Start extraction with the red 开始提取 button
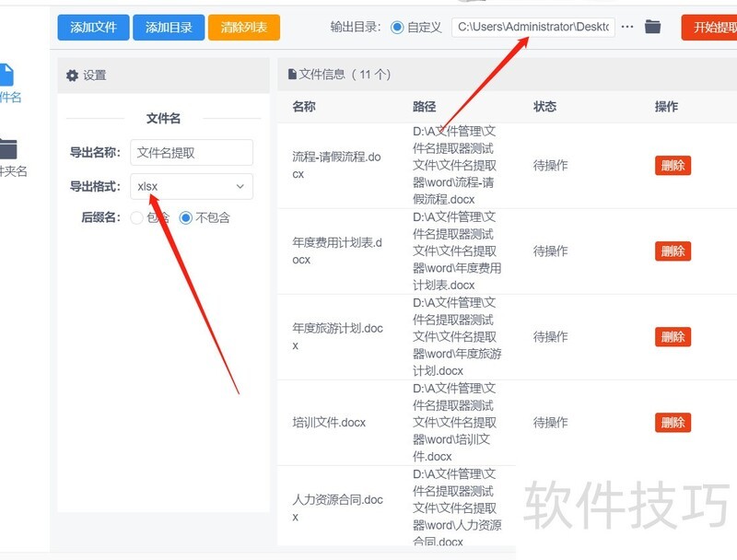The width and height of the screenshot is (737, 560). point(709,28)
